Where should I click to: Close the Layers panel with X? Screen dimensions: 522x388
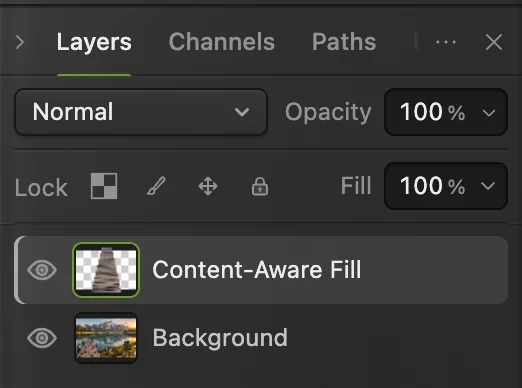(x=494, y=42)
